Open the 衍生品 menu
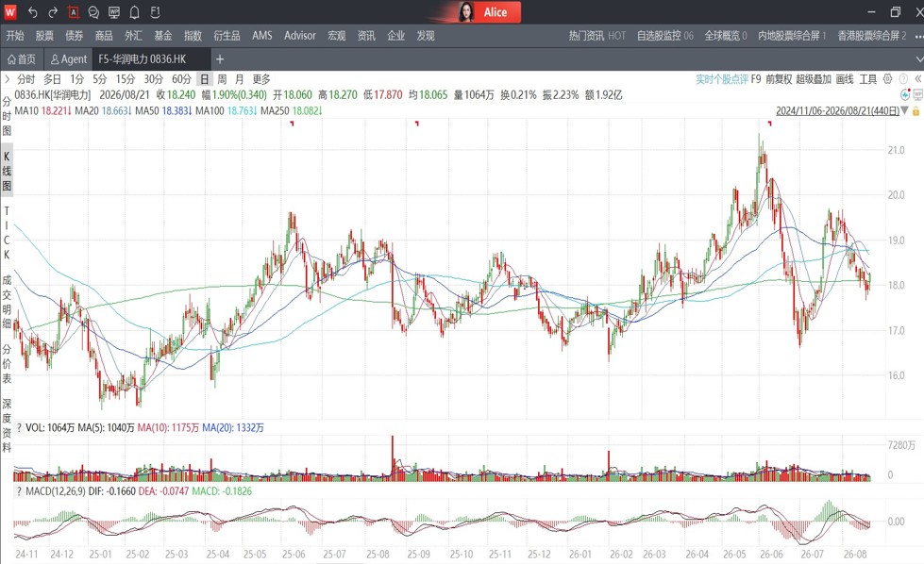924x564 pixels. click(x=227, y=35)
